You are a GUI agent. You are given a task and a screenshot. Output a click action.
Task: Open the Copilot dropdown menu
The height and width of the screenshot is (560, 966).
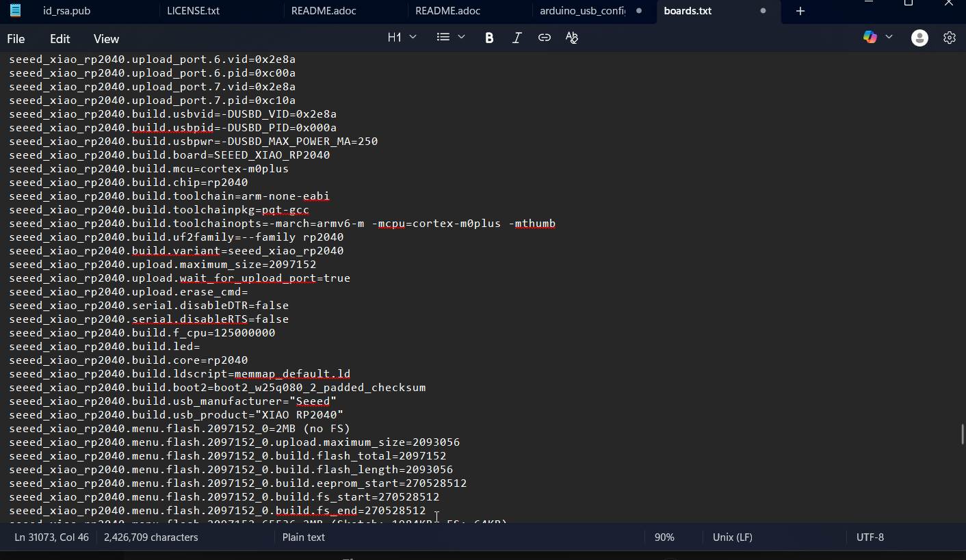click(x=889, y=37)
